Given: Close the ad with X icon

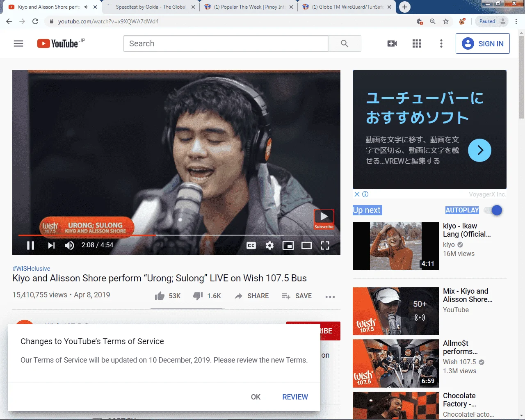Looking at the screenshot, I should click(x=357, y=194).
